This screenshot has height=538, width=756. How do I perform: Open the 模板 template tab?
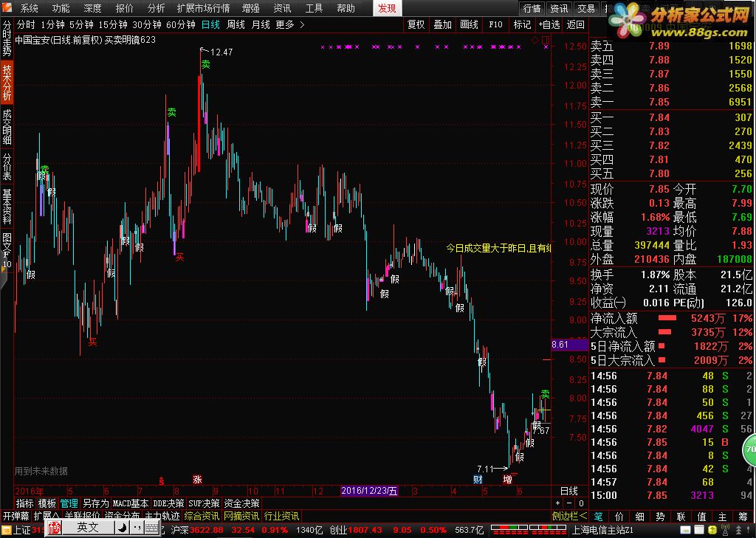(x=47, y=503)
